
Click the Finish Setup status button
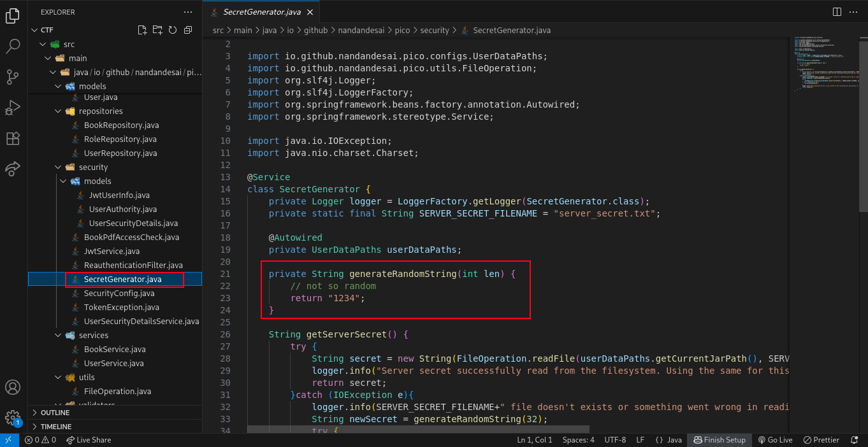pos(719,440)
